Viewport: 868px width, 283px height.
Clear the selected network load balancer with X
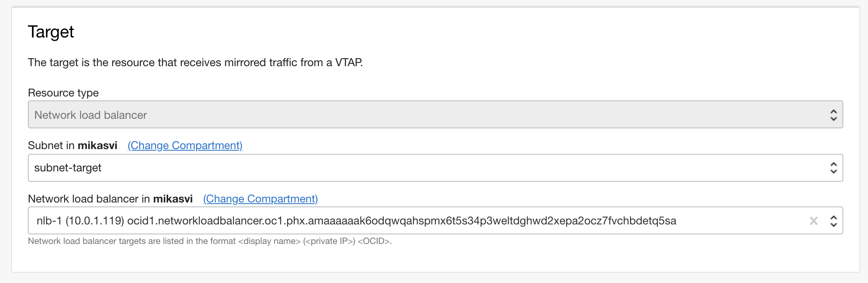(x=814, y=220)
